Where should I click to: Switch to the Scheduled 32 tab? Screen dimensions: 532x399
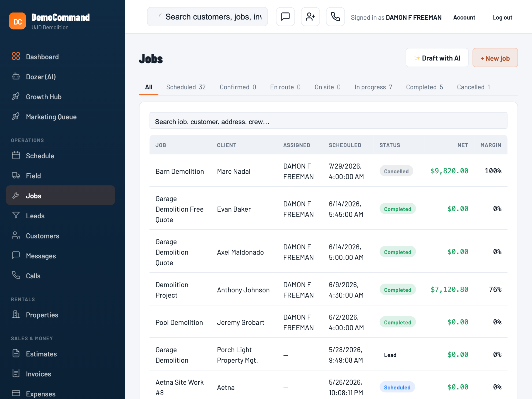pos(186,87)
